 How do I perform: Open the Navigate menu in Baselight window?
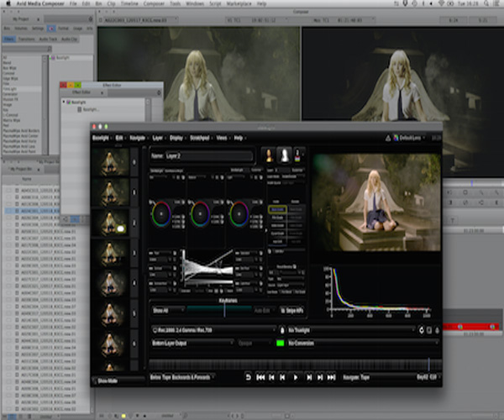[x=137, y=138]
